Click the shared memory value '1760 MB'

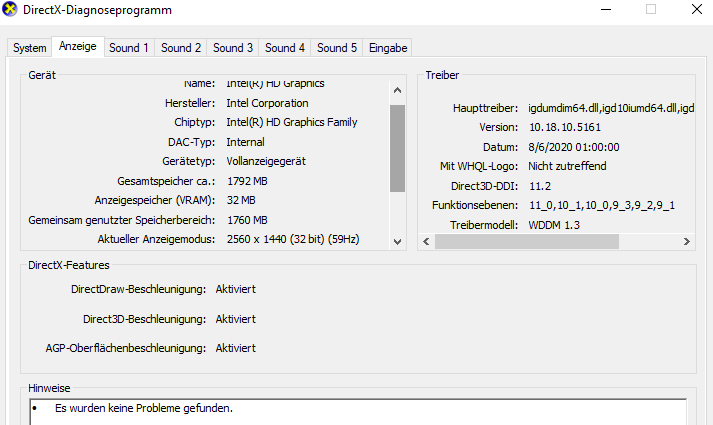(247, 220)
